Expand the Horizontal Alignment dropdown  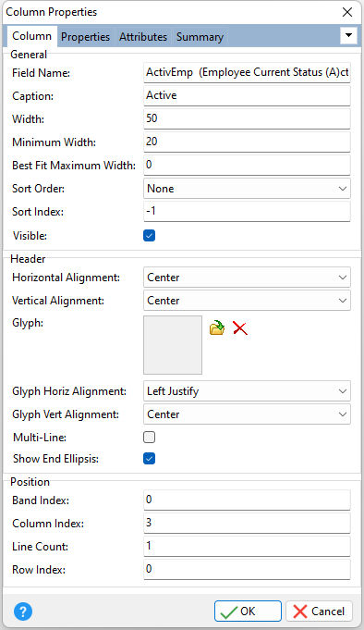point(247,278)
